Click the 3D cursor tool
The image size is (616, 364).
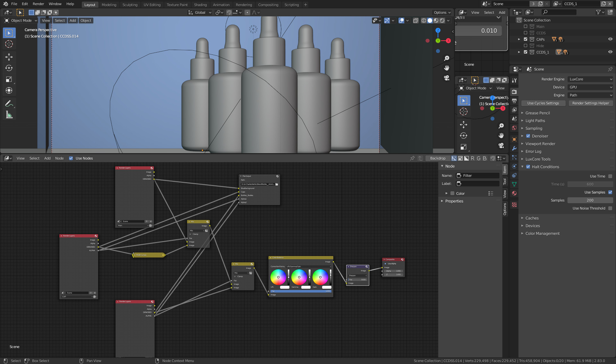tap(9, 44)
